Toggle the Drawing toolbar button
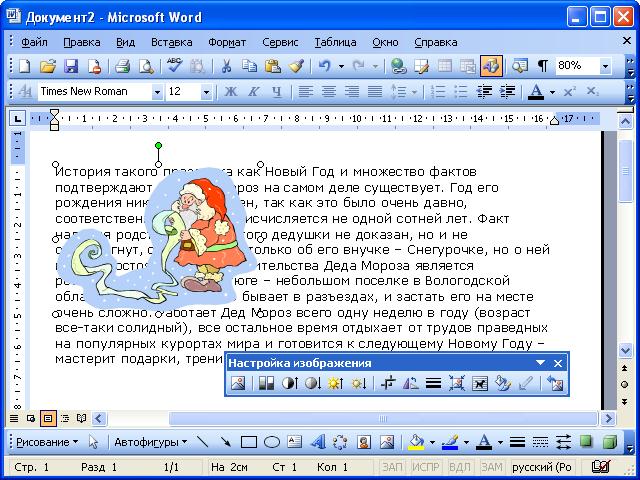This screenshot has width=640, height=480. pos(491,66)
